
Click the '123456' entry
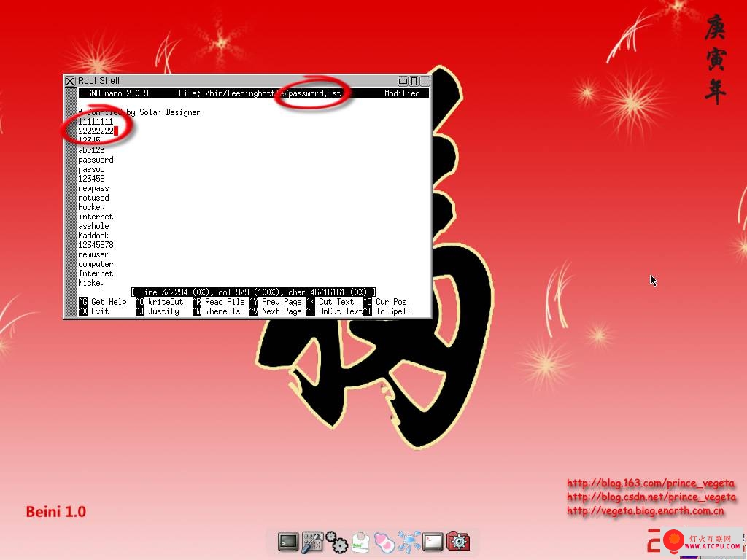[x=91, y=179]
